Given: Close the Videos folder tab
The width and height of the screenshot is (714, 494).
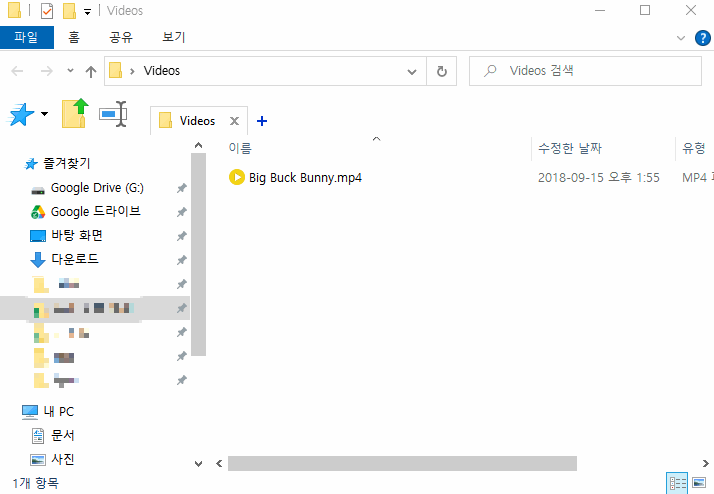Looking at the screenshot, I should (x=234, y=121).
